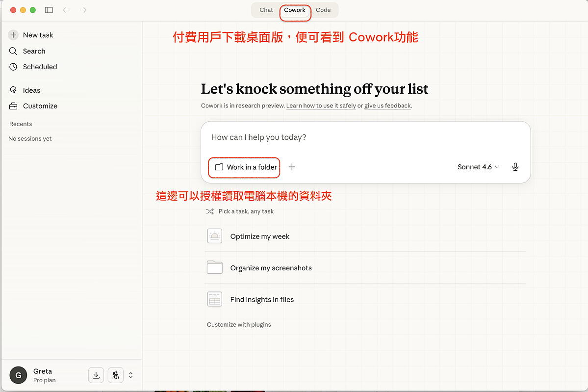Image resolution: width=588 pixels, height=392 pixels.
Task: Switch to the Chat tab
Action: tap(266, 10)
